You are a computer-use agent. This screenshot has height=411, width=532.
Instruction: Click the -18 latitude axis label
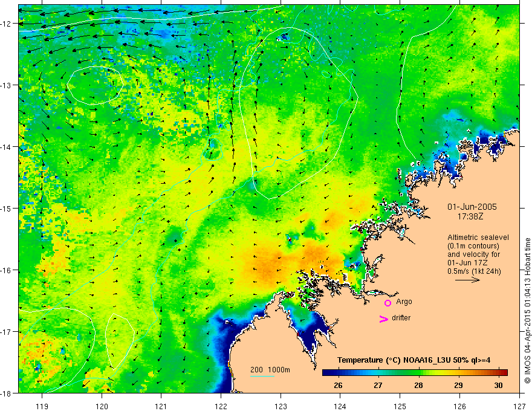click(6, 393)
